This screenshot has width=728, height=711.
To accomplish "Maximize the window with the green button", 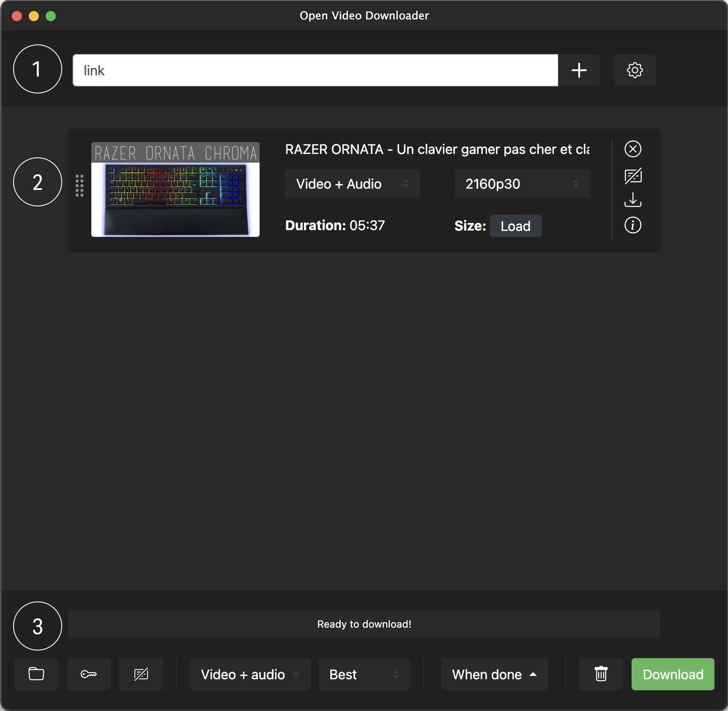I will (51, 16).
